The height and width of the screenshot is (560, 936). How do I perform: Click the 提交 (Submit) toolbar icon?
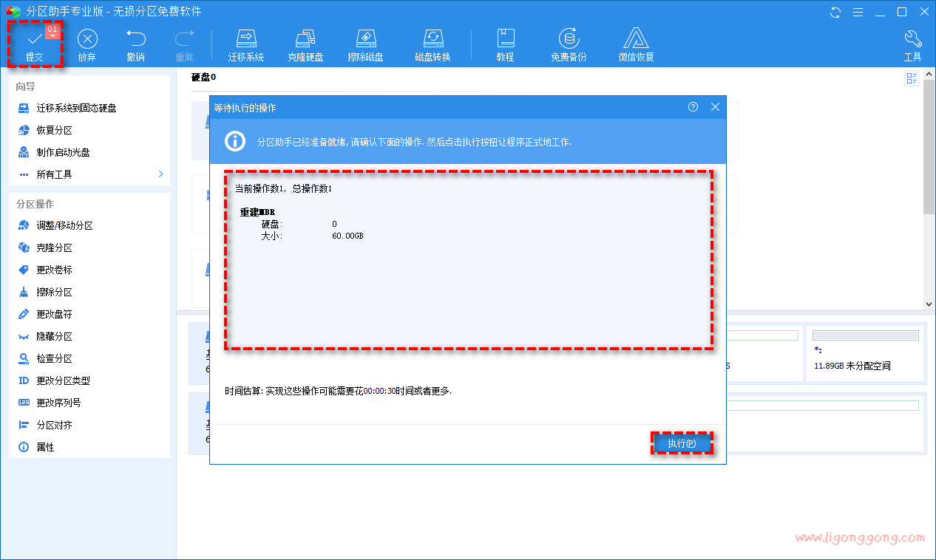(x=34, y=44)
